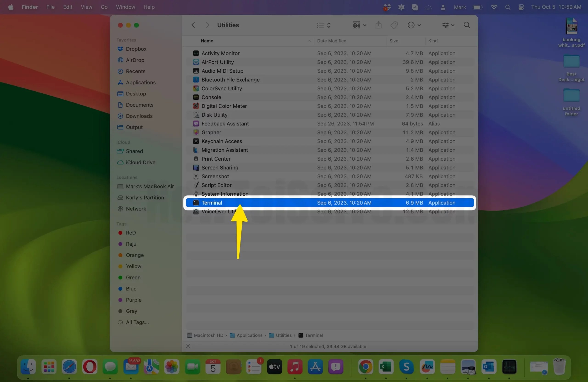Click the Search icon in the Finder toolbar
The width and height of the screenshot is (588, 382).
tap(466, 25)
